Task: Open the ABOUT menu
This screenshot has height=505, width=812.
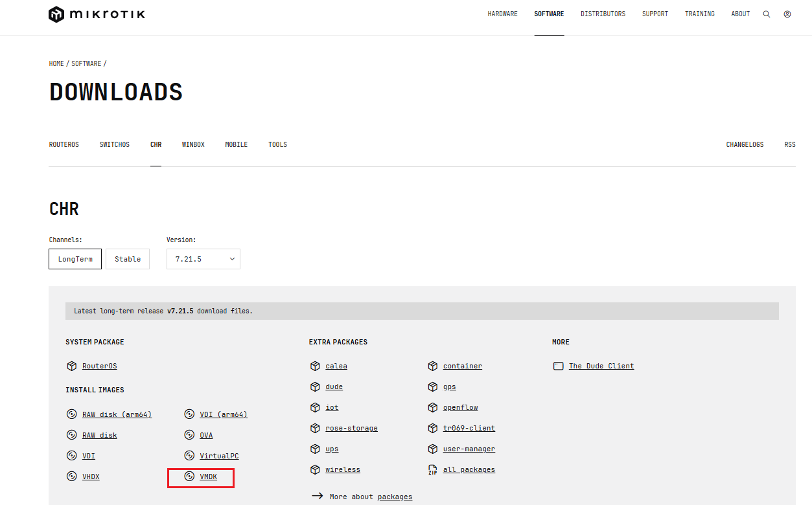Action: tap(741, 14)
